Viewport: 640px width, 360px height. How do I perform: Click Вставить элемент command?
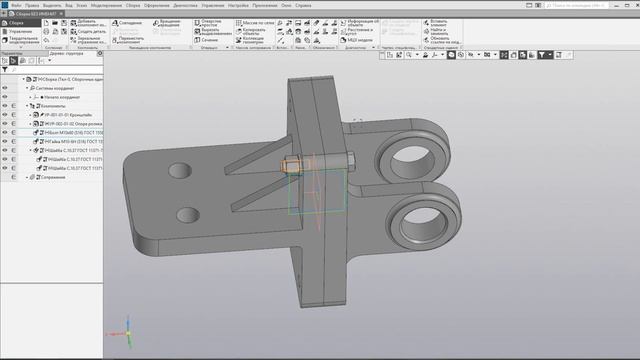pyautogui.click(x=436, y=23)
